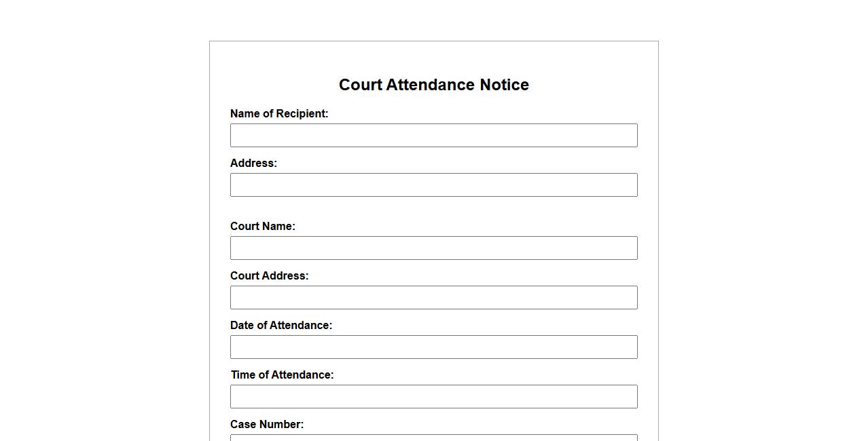The height and width of the screenshot is (441, 868).
Task: Click the "Court Address:" label
Action: pyautogui.click(x=269, y=275)
